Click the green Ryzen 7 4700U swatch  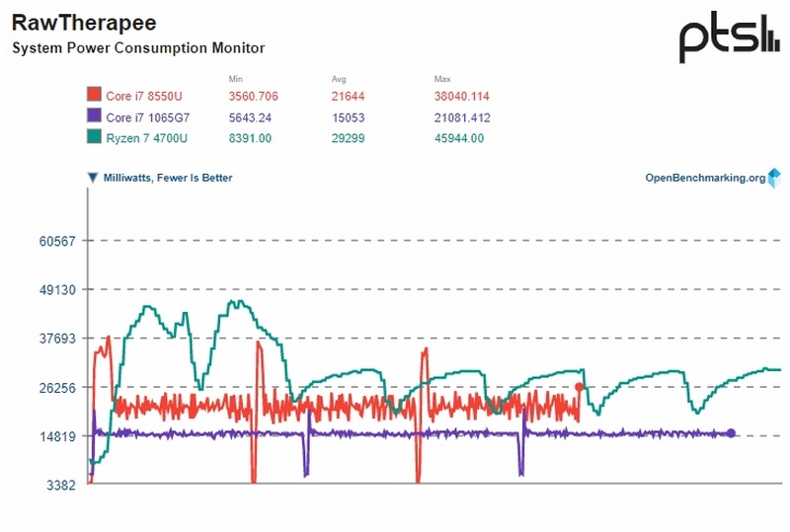(94, 136)
